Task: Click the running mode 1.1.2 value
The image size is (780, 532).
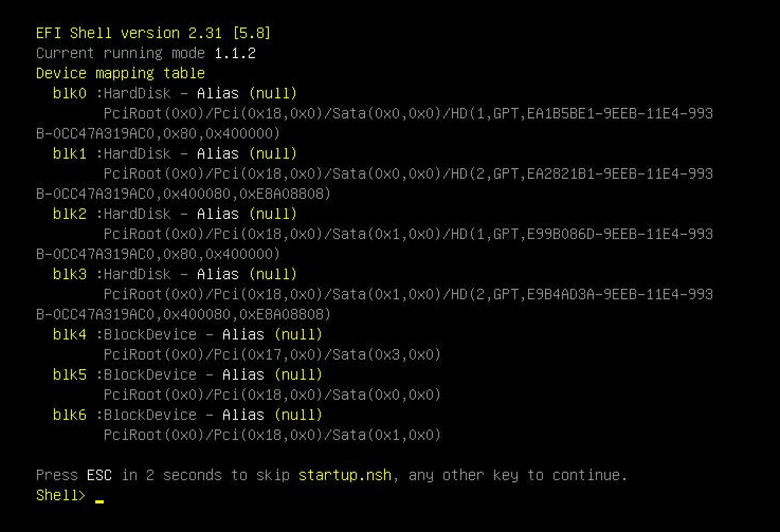Action: pos(235,53)
